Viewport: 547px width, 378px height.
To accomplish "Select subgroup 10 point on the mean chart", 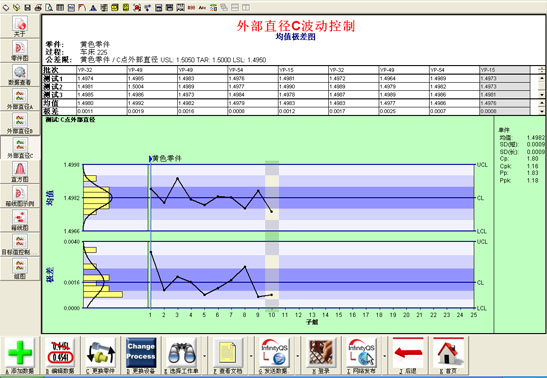I will (272, 211).
